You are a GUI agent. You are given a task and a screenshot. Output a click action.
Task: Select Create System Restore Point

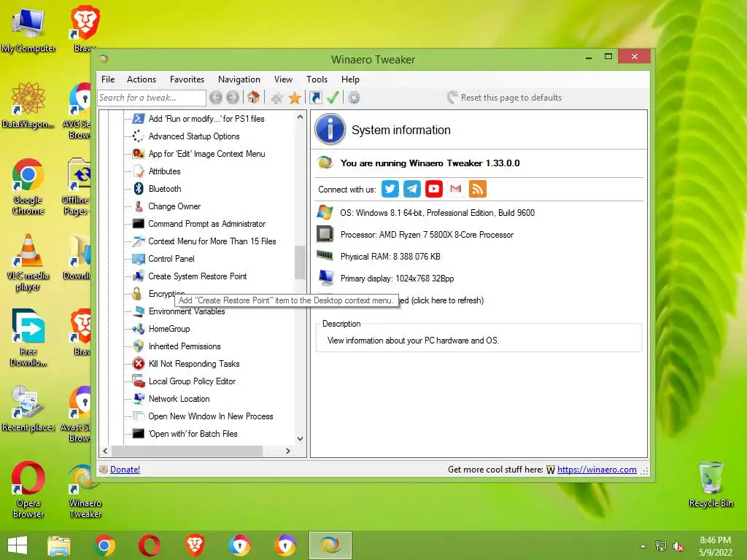tap(197, 276)
